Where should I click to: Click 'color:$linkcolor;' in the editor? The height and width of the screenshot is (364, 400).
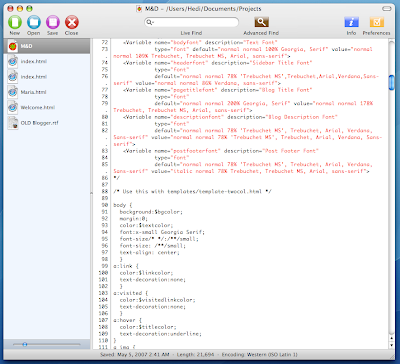146,273
